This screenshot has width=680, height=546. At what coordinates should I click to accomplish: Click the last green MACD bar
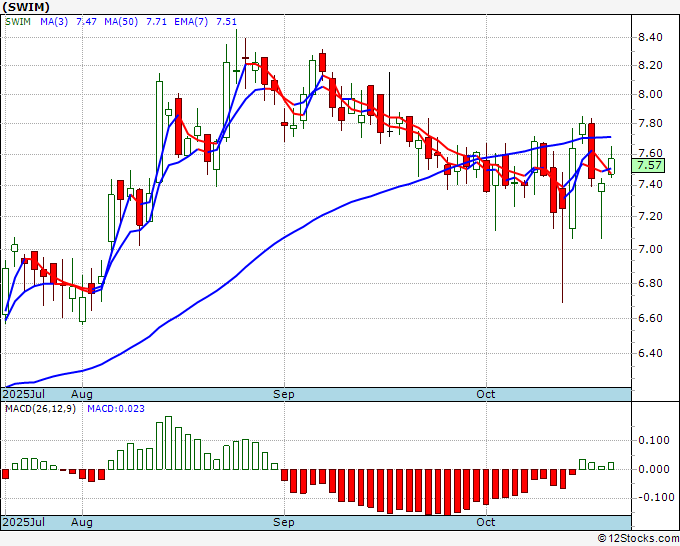click(x=611, y=466)
